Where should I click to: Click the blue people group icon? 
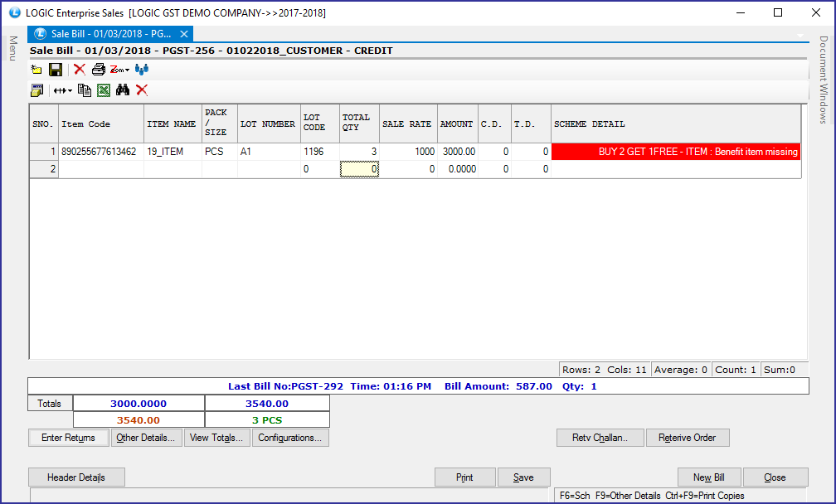142,70
